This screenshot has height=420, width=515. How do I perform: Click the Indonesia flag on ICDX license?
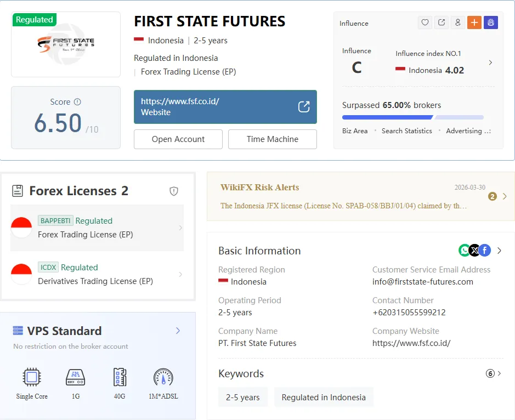pos(21,274)
